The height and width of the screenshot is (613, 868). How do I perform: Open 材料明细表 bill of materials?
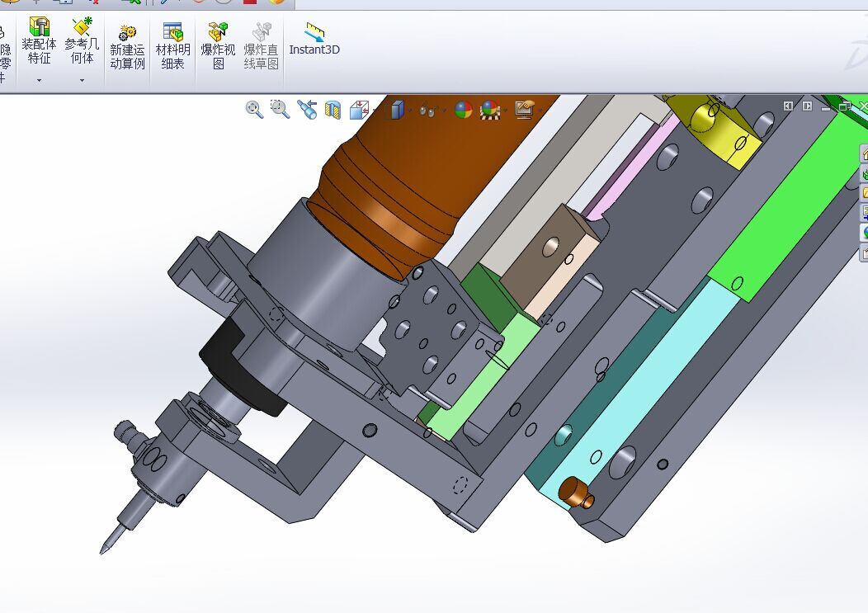[x=172, y=45]
